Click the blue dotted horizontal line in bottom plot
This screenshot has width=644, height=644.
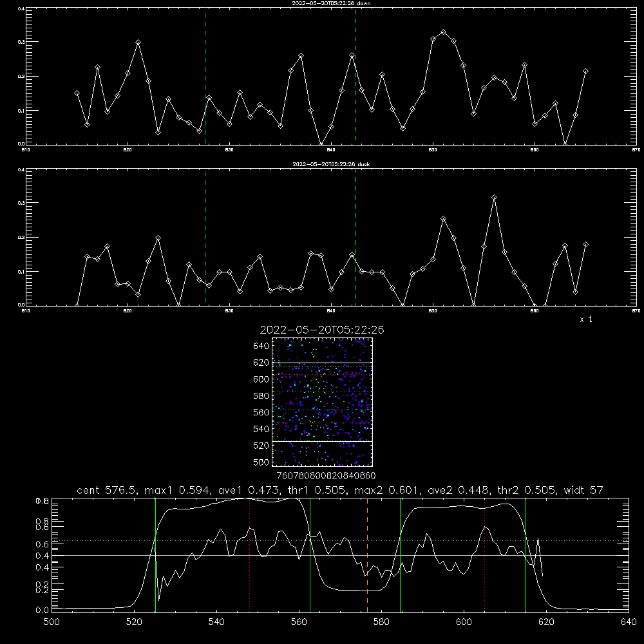click(340, 540)
